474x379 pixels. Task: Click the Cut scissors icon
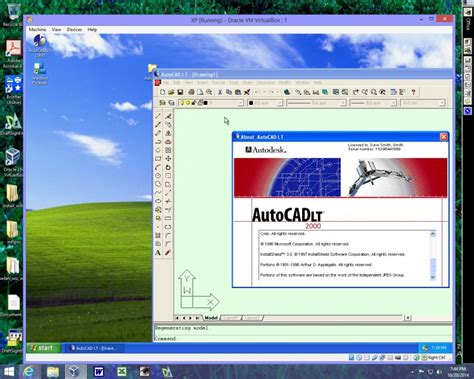coord(220,92)
